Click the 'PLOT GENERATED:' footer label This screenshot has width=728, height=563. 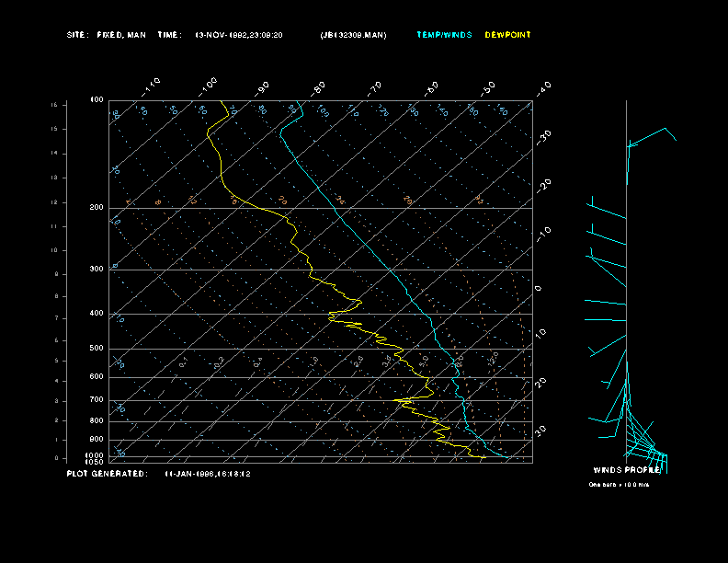click(x=108, y=474)
